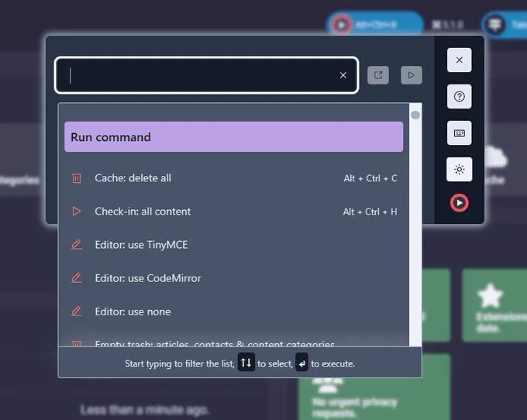Toggle light theme with the sun button
527x420 pixels.
click(459, 170)
